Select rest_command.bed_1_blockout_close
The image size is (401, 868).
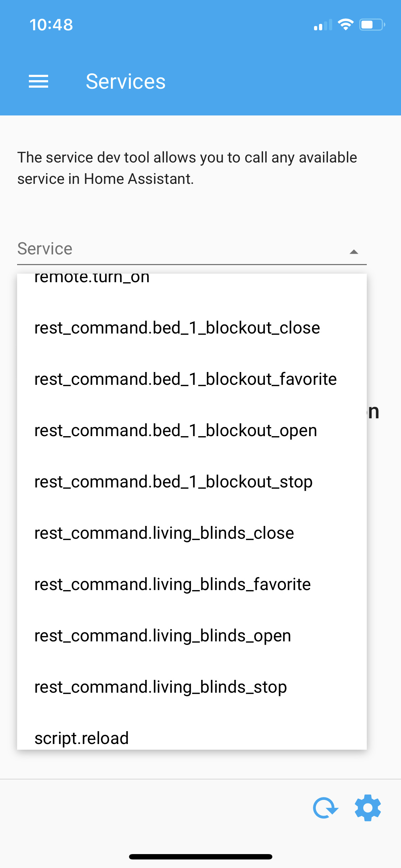[192, 328]
